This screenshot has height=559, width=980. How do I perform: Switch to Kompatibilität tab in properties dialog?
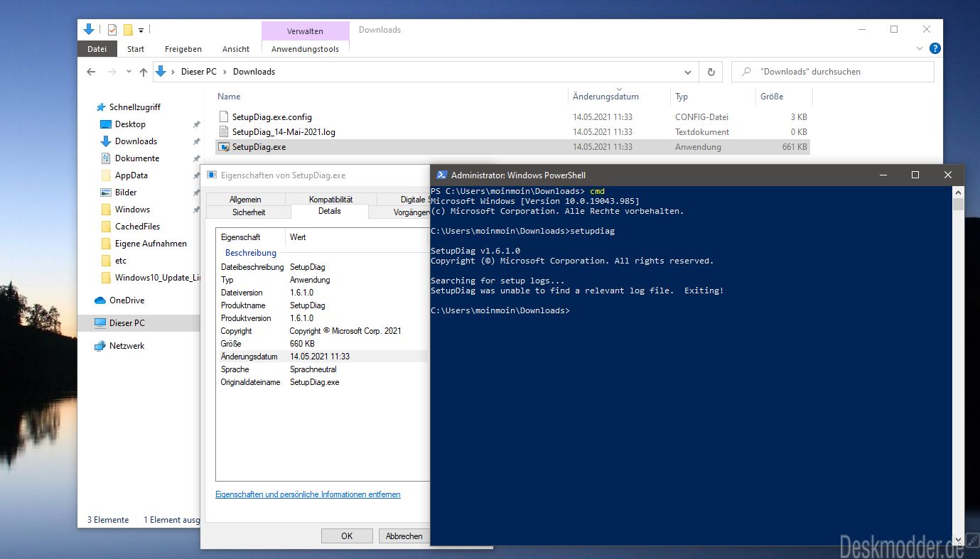(x=330, y=200)
